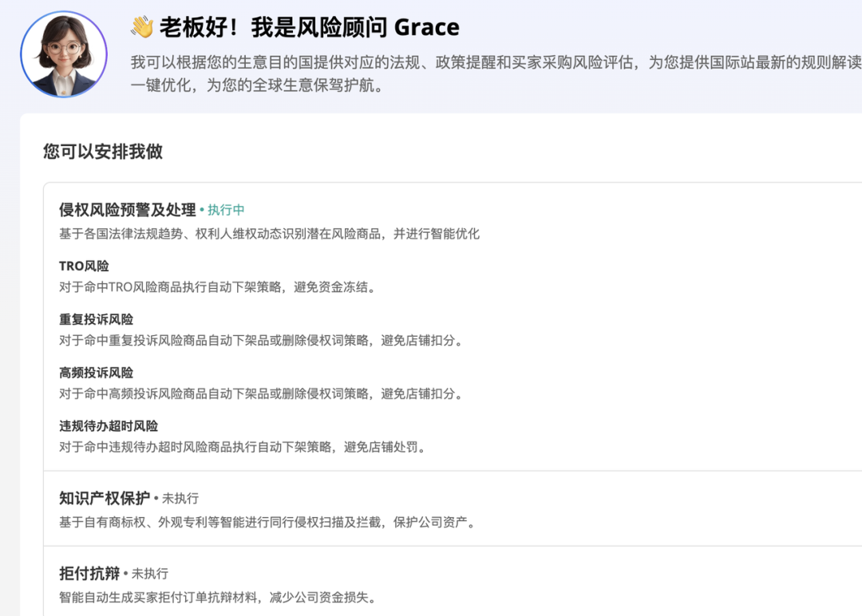Click 未执行 status beside 知识产权保护
862x616 pixels.
coord(180,499)
